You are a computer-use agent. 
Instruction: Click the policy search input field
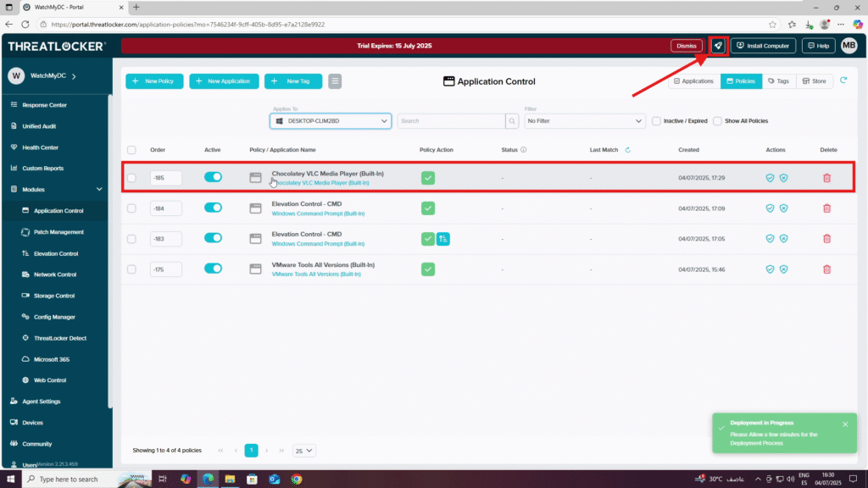[x=451, y=121]
